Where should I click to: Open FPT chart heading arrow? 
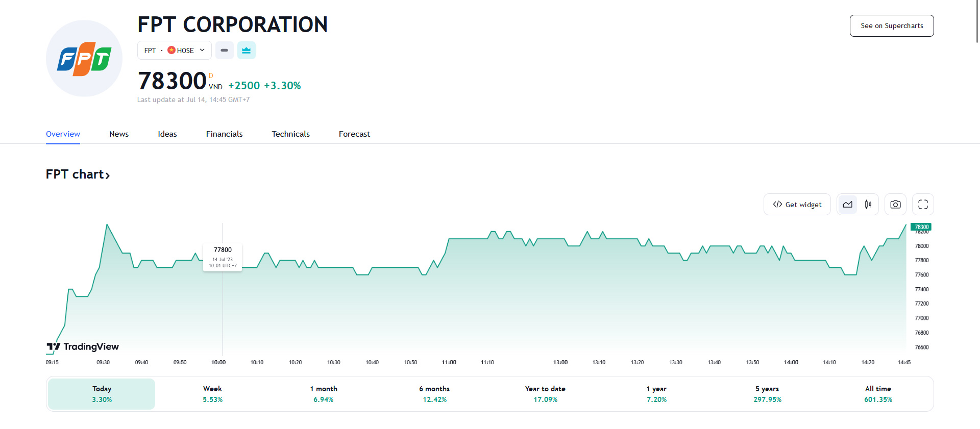click(x=108, y=175)
